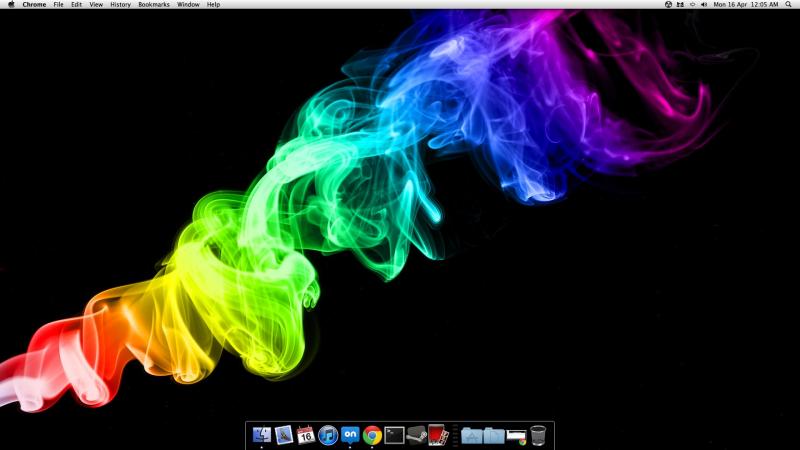The image size is (800, 450).
Task: Open the Trash in the dock
Action: (538, 435)
